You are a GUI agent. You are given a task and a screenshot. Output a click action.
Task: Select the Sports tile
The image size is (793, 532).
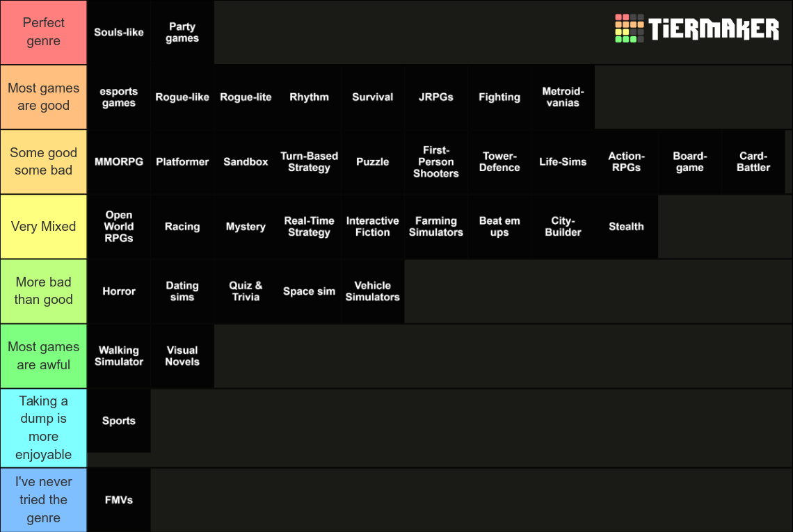pyautogui.click(x=118, y=420)
